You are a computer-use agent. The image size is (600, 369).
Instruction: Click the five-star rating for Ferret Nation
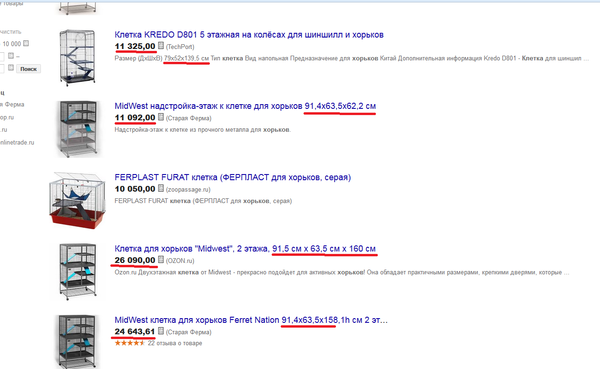[x=130, y=343]
